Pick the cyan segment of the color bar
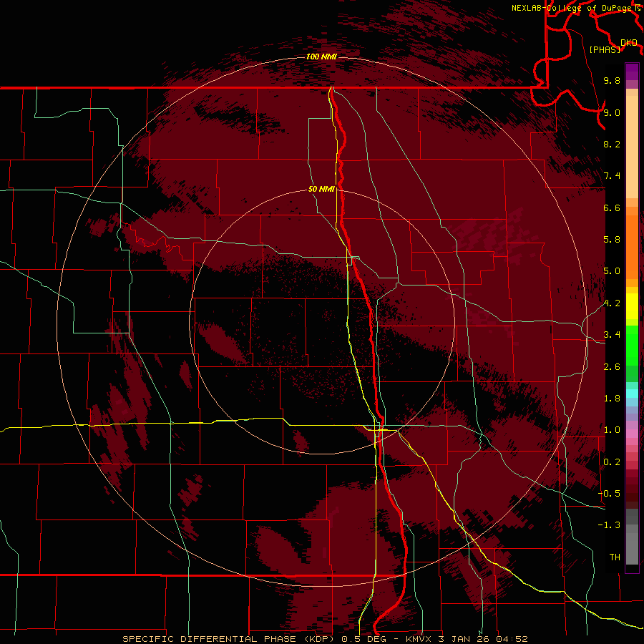Image resolution: width=644 pixels, height=644 pixels. click(632, 394)
